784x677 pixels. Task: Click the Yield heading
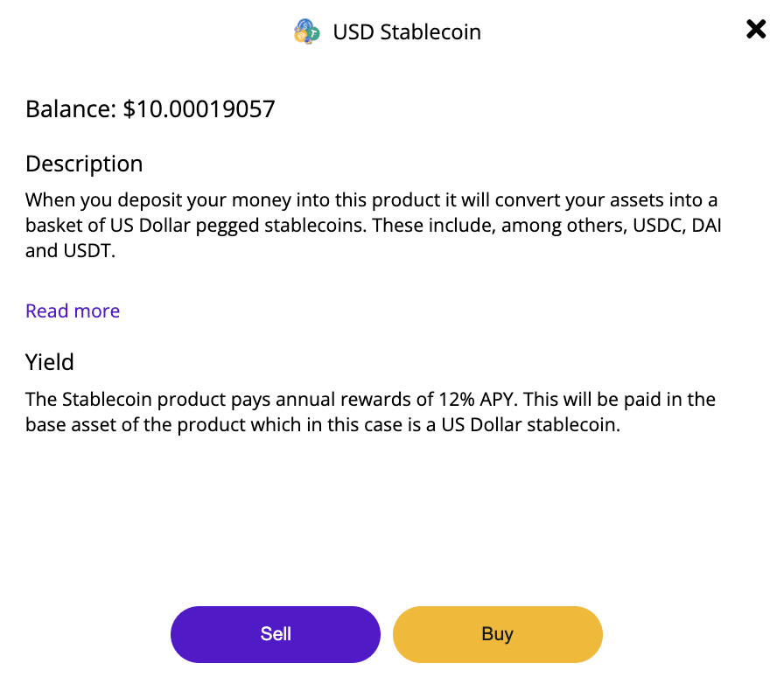pyautogui.click(x=50, y=362)
